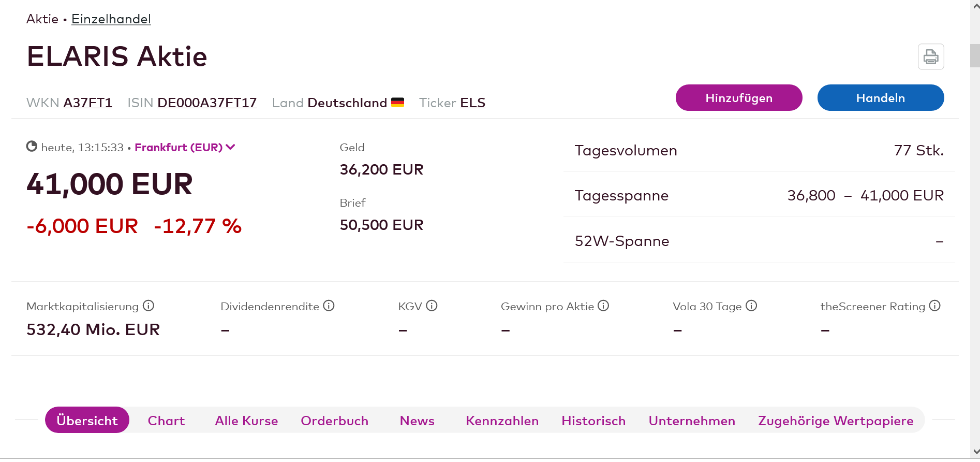
Task: Open info icon next to Marktkapitalisierung
Action: coord(149,306)
